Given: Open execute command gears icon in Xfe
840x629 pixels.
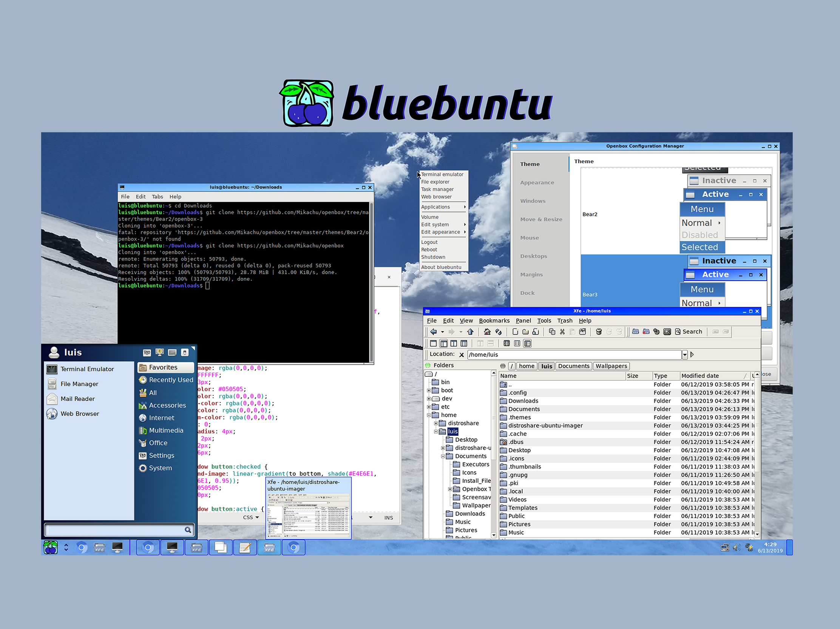Looking at the screenshot, I should 656,332.
